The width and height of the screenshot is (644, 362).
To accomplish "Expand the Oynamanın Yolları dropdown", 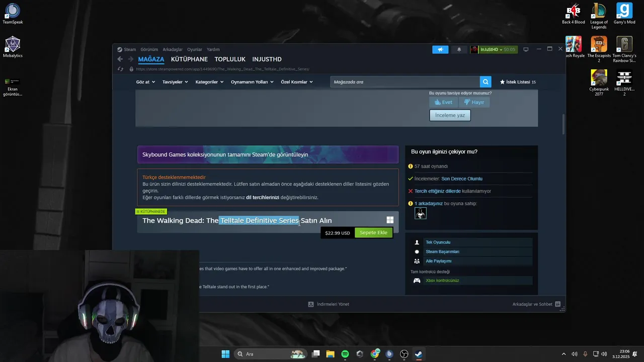I will (252, 82).
